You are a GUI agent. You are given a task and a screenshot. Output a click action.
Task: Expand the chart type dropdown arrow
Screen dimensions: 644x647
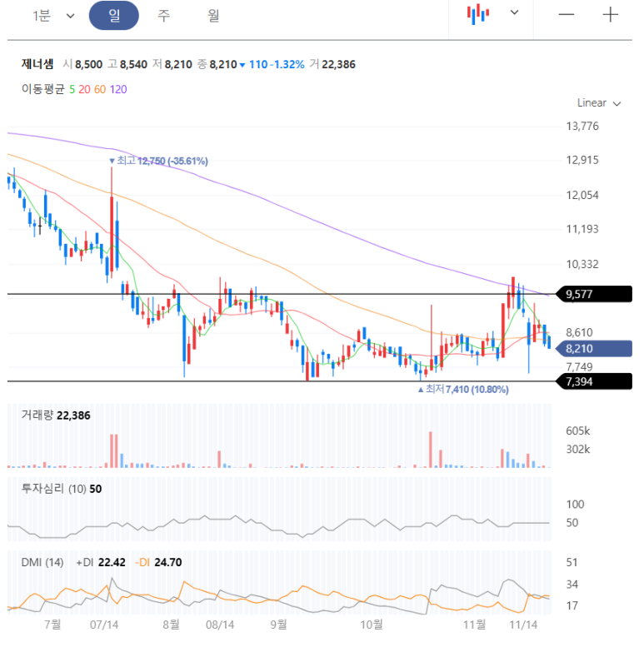[x=514, y=12]
